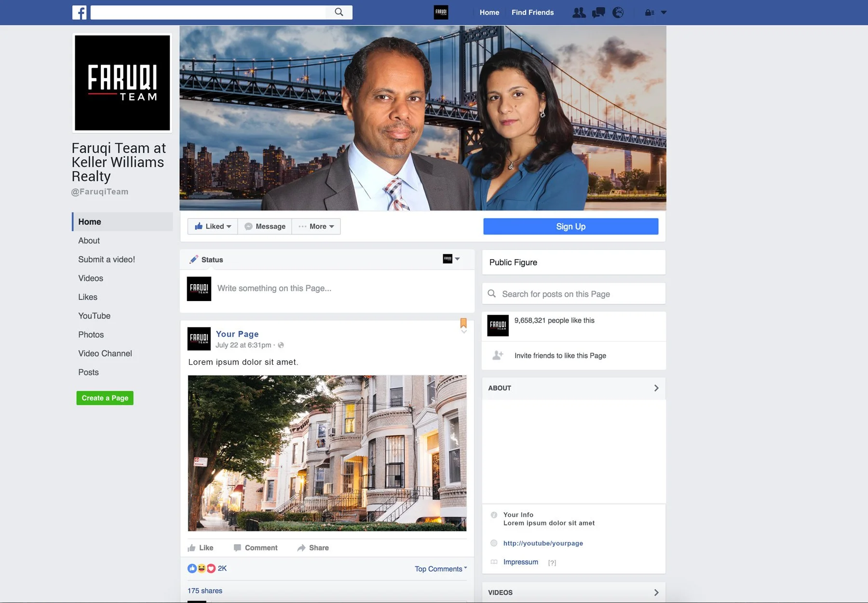The height and width of the screenshot is (603, 868).
Task: Open the More dropdown menu
Action: (316, 226)
